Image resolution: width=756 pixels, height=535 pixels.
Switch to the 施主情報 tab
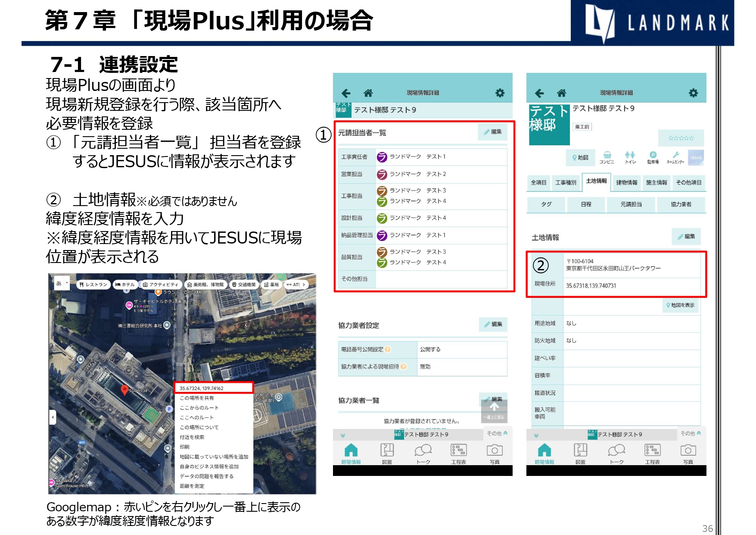656,183
